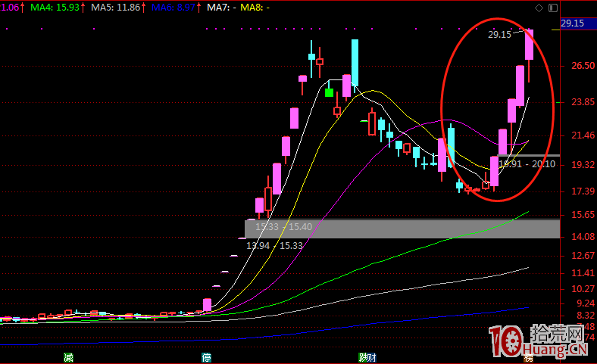Click the highlighted 29.15 price tag on axis
597x364 pixels.
tap(578, 23)
